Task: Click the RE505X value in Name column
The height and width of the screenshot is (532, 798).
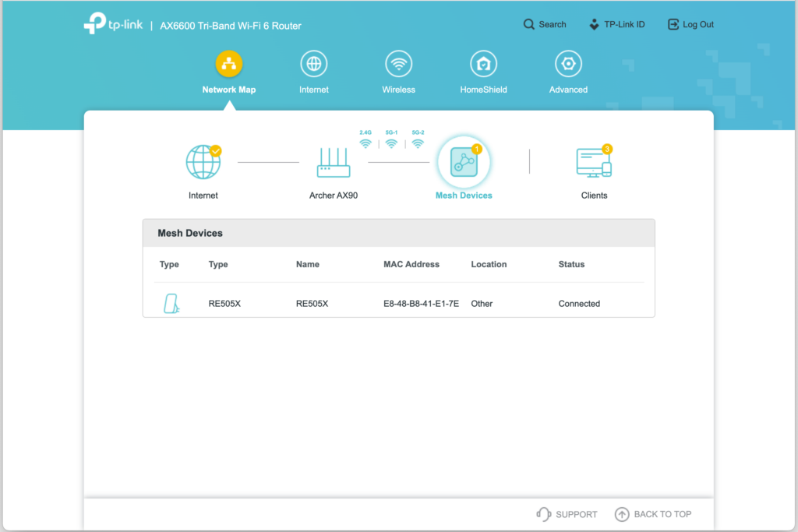Action: [312, 304]
